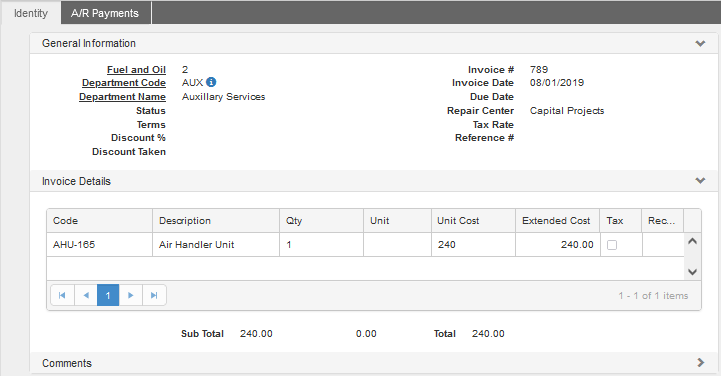Click the Comments header title
Viewport: 721px width, 376px height.
coord(67,363)
